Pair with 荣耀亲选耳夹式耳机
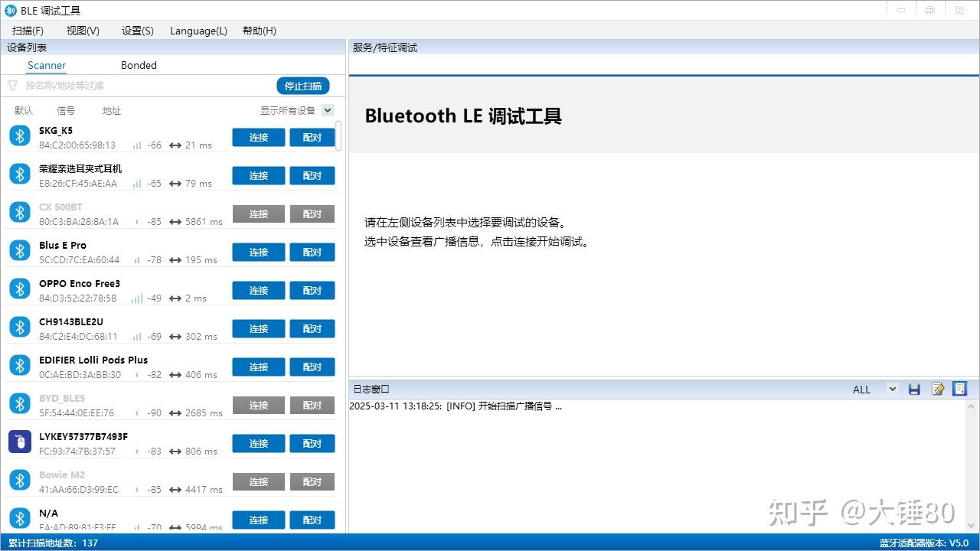980x551 pixels. pyautogui.click(x=312, y=175)
